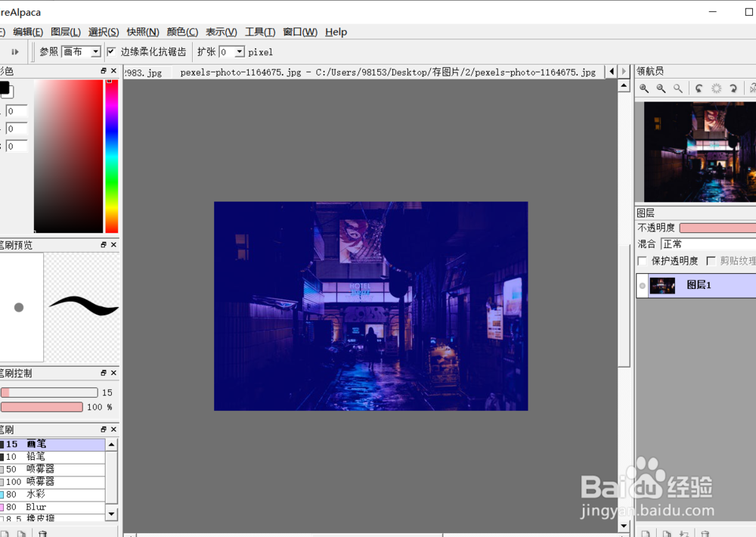This screenshot has width=756, height=537.
Task: Open the 参照 reference dropdown showing 画布
Action: click(80, 51)
